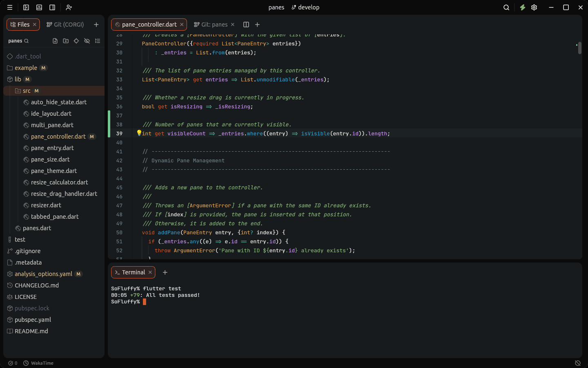Open pane_size.dart file
588x368 pixels.
tap(54, 159)
